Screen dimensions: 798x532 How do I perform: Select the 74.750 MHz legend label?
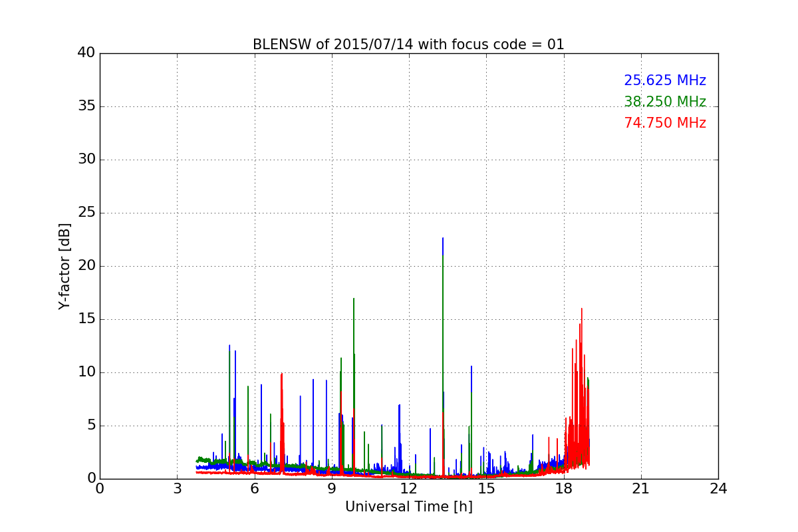point(665,123)
